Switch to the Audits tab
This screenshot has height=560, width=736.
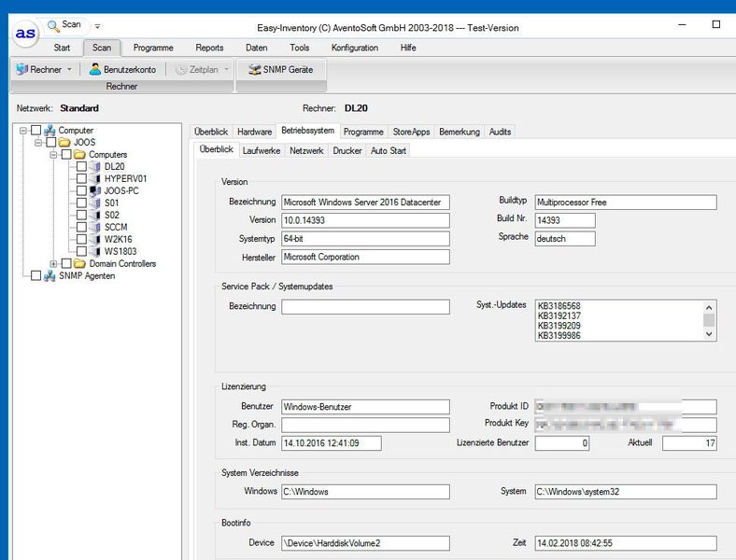500,132
